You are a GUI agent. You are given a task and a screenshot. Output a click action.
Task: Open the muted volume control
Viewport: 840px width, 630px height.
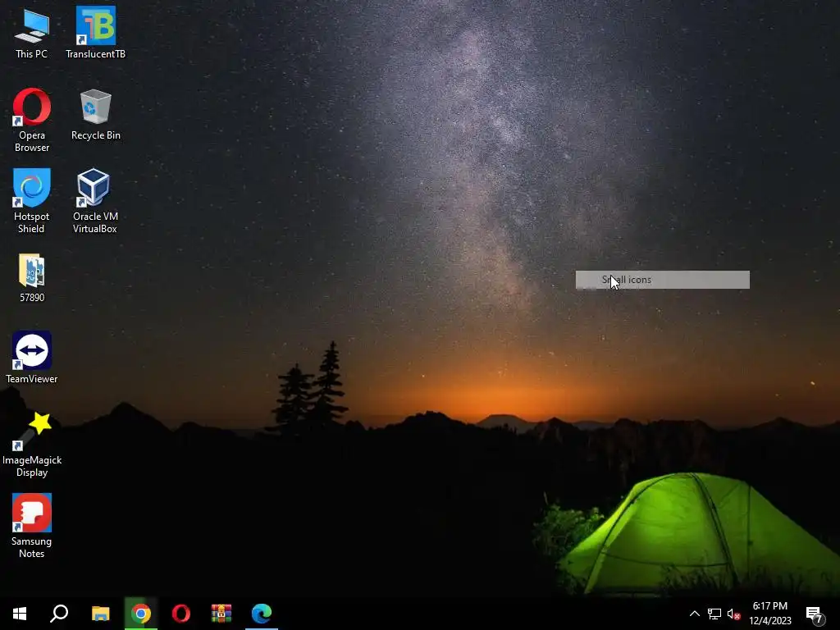[x=734, y=614]
